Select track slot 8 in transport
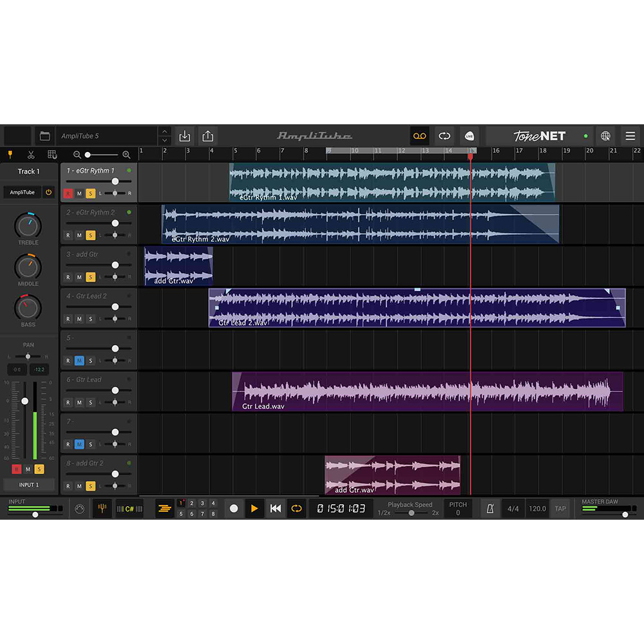The height and width of the screenshot is (644, 644). (x=213, y=514)
